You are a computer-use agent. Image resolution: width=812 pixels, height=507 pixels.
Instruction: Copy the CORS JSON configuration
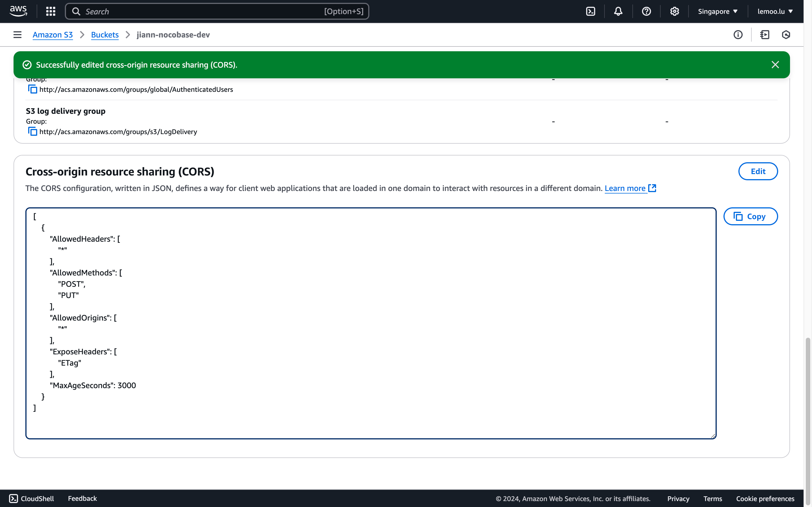[750, 216]
